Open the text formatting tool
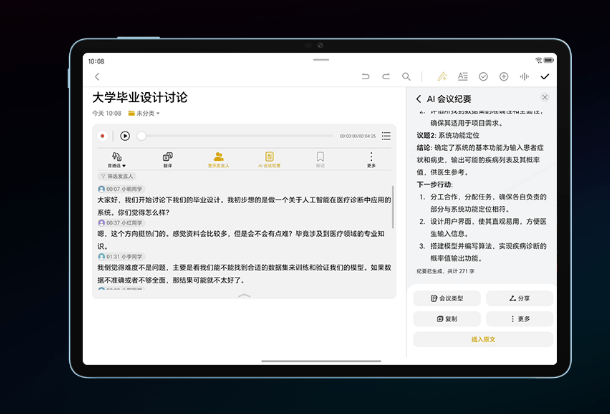This screenshot has height=414, width=610. (463, 77)
